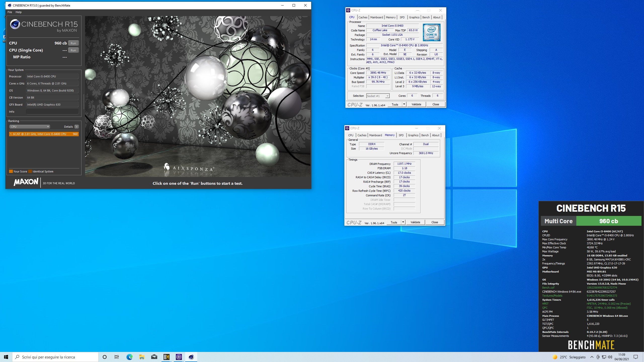Click Close button in top CPU-Z window

click(436, 104)
